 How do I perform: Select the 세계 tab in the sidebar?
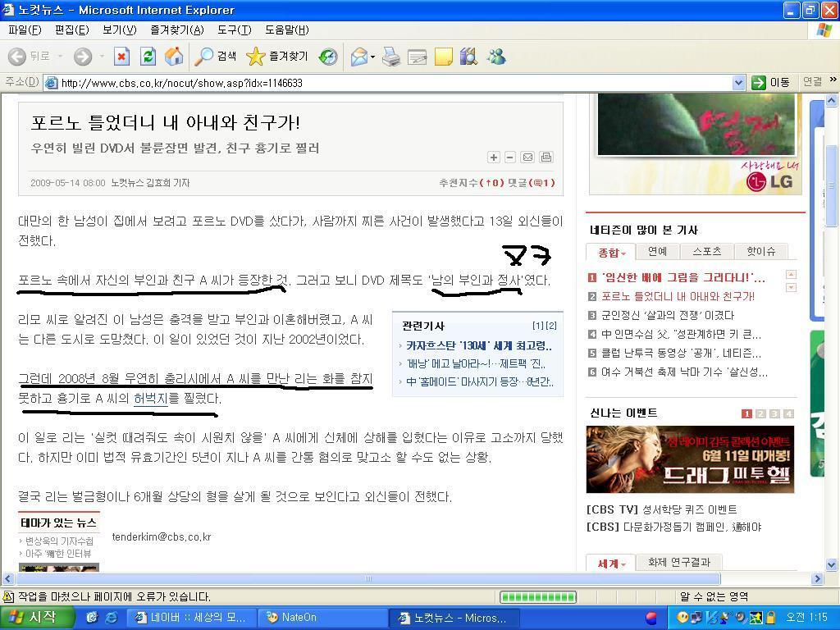(x=610, y=564)
